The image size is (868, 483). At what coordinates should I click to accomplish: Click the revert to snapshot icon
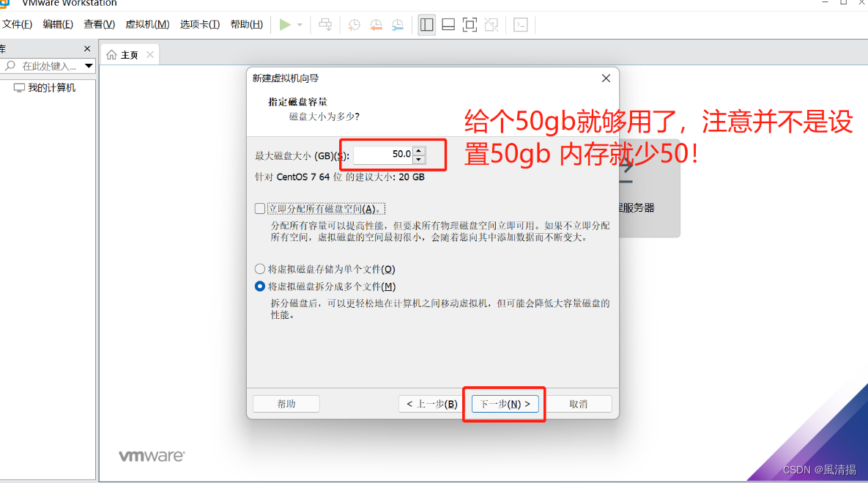point(376,25)
